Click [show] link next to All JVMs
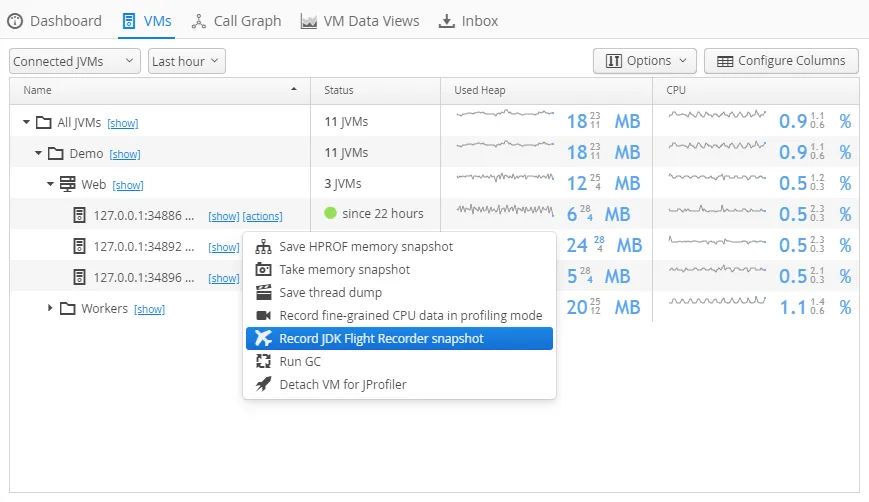The image size is (869, 502). click(x=123, y=123)
